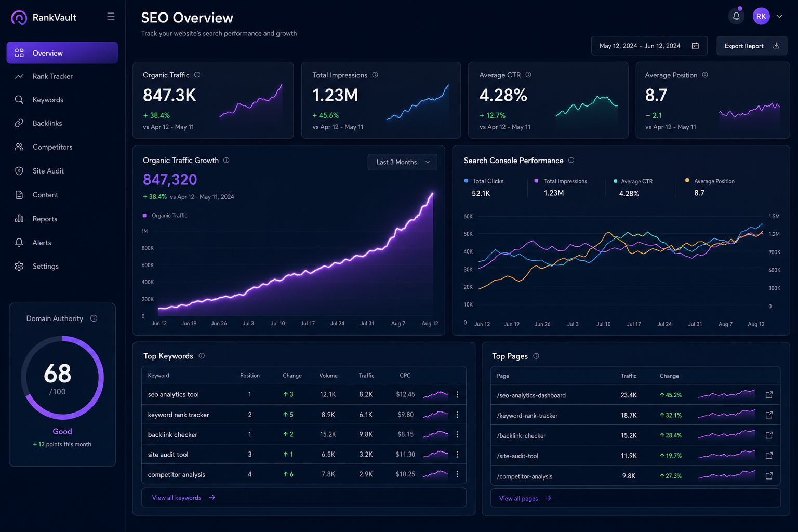798x532 pixels.
Task: Click the Organic Traffic 847.3K sparkline
Action: pos(251,101)
